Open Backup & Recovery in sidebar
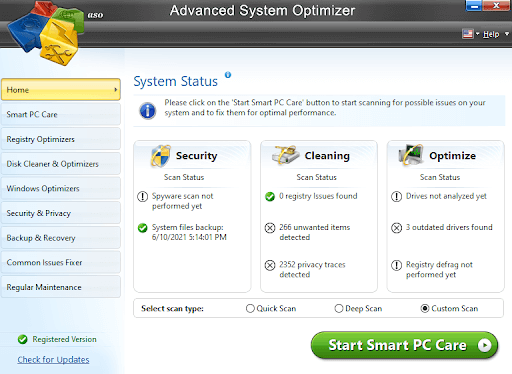Viewport: 512px width, 374px height. tap(61, 238)
